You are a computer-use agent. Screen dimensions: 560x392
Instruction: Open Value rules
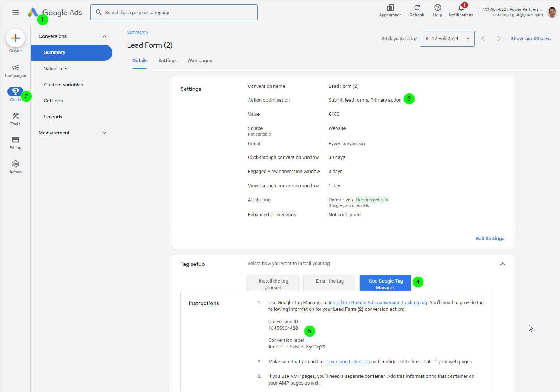click(x=56, y=69)
